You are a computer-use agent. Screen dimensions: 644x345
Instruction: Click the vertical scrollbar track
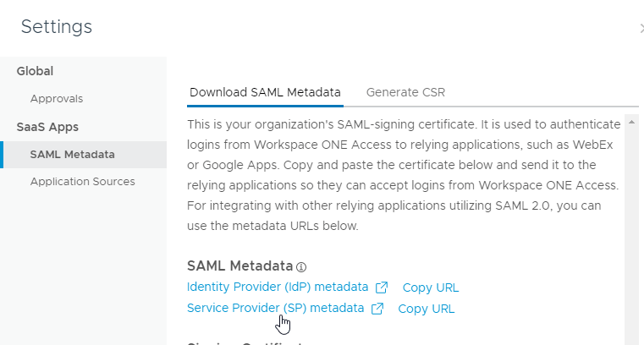tap(632, 237)
